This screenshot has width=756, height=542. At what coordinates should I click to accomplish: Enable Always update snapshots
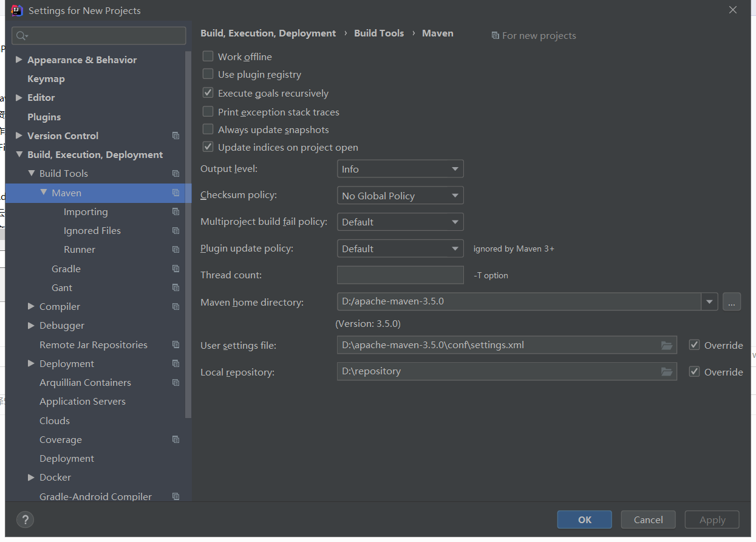pos(208,129)
